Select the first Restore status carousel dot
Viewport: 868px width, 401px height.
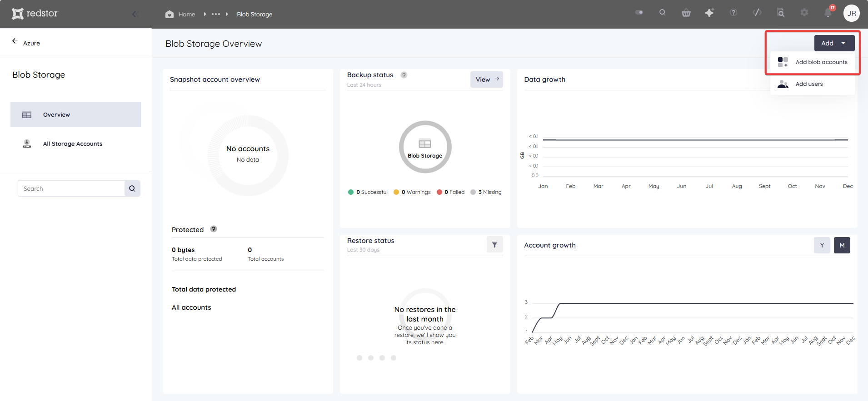[x=359, y=358]
